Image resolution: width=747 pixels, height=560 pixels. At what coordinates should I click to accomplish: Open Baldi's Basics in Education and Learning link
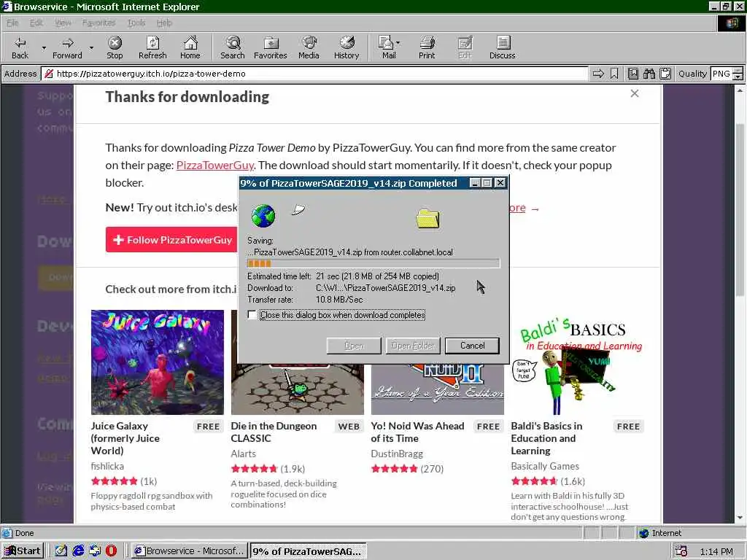[x=546, y=438]
